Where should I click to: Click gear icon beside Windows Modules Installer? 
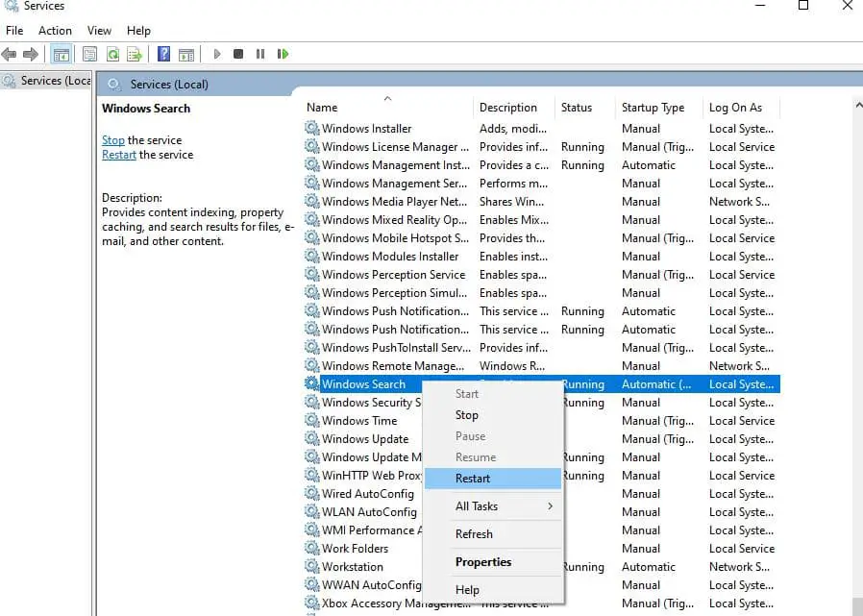(x=312, y=256)
